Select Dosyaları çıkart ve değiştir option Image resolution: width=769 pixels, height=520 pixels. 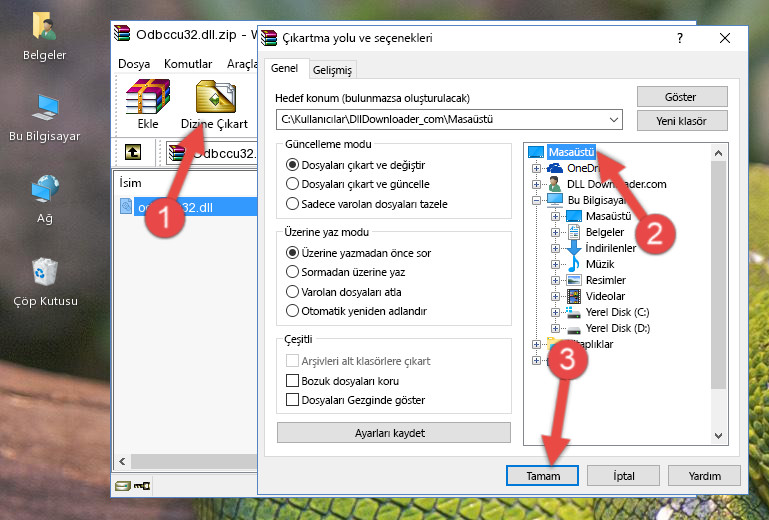click(292, 165)
